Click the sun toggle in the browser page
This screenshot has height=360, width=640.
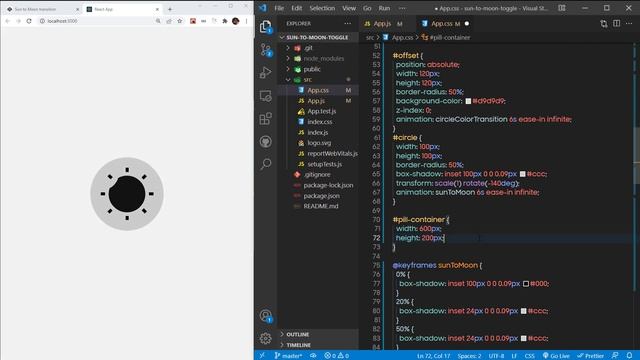click(127, 194)
